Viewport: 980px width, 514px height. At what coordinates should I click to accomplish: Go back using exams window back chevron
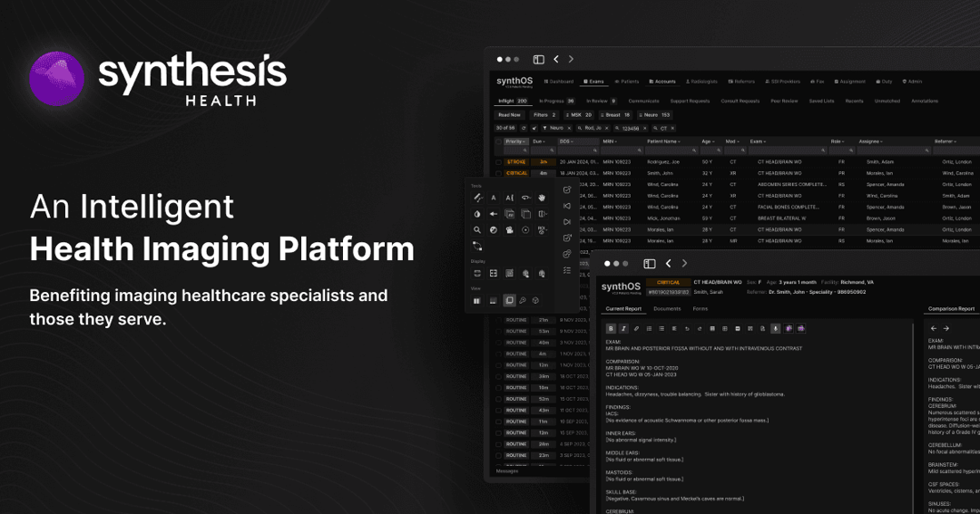[x=556, y=59]
